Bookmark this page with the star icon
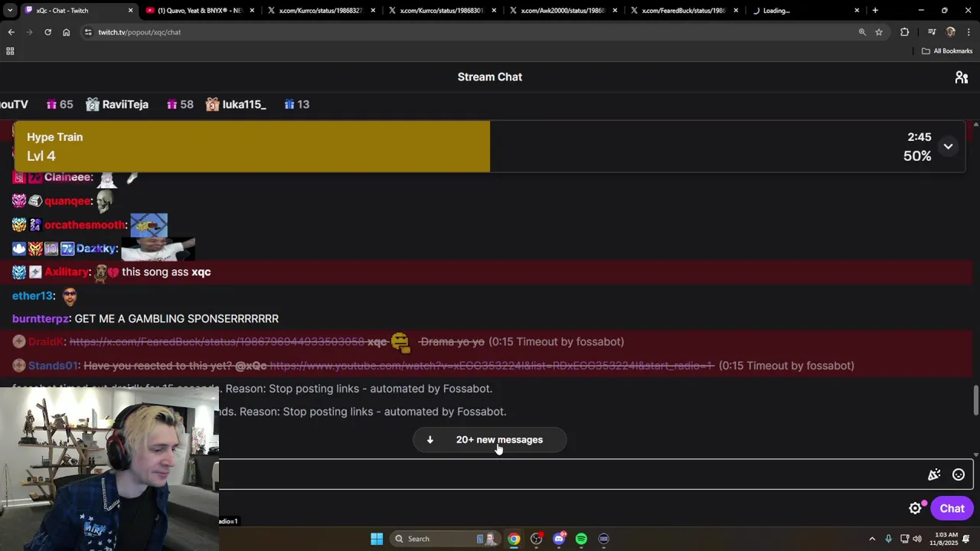 click(x=879, y=32)
